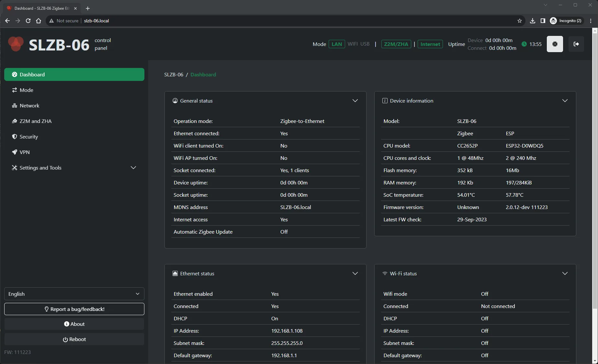Toggle the LAN mode badge
The width and height of the screenshot is (598, 364).
tap(336, 44)
